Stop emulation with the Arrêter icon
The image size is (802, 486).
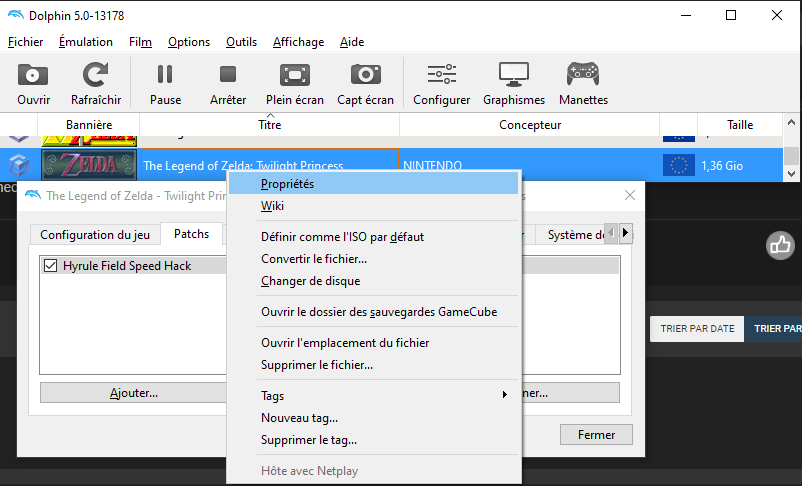[228, 74]
